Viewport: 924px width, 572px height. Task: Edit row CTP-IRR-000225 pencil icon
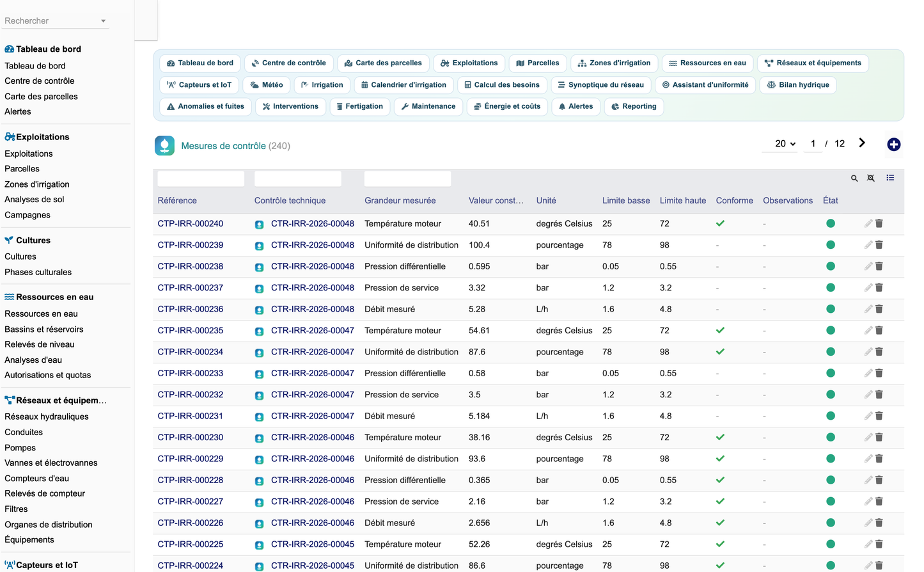click(x=868, y=544)
